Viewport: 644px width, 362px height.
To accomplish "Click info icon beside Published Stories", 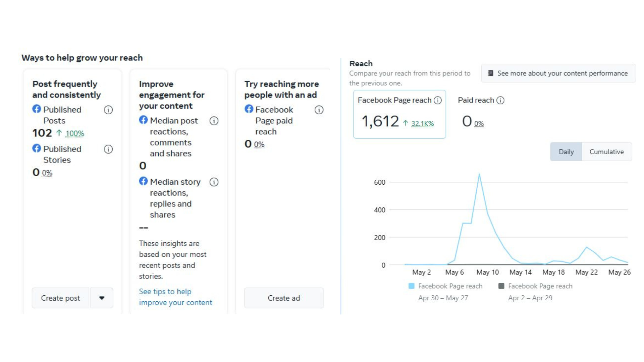I will (x=108, y=149).
